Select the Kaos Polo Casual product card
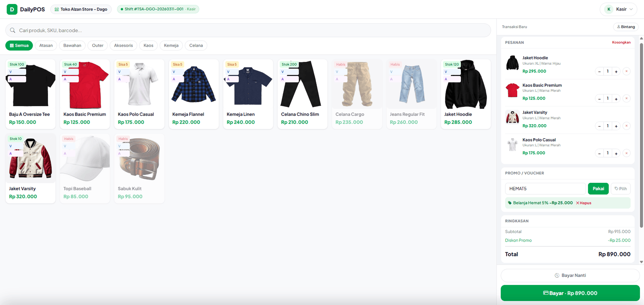This screenshot has height=305, width=644. pyautogui.click(x=139, y=94)
